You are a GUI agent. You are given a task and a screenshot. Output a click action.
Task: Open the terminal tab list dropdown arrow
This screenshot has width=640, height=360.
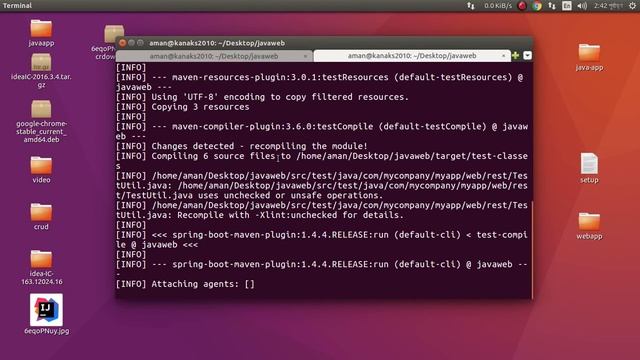click(527, 56)
